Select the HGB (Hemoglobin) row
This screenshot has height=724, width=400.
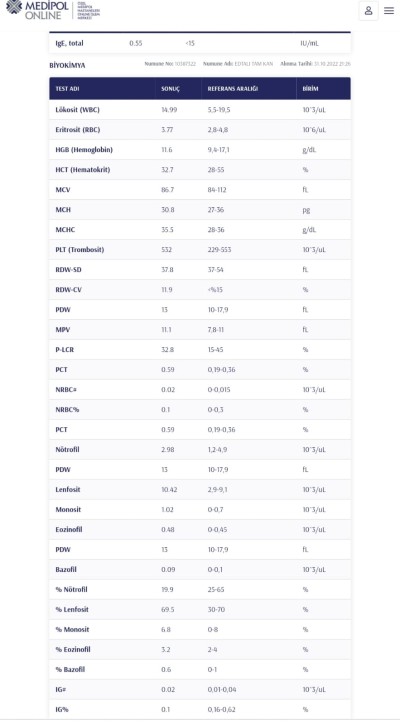coord(200,150)
